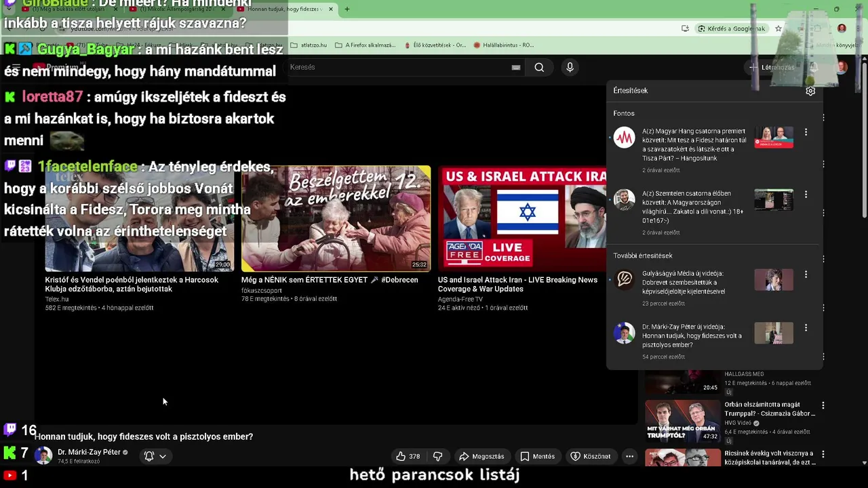Share the video via Megosztás
Viewport: 868px width, 488px height.
click(x=481, y=456)
